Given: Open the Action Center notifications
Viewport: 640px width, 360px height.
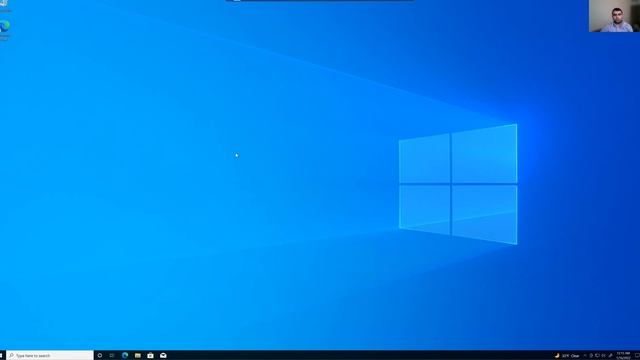Looking at the screenshot, I should 637,356.
